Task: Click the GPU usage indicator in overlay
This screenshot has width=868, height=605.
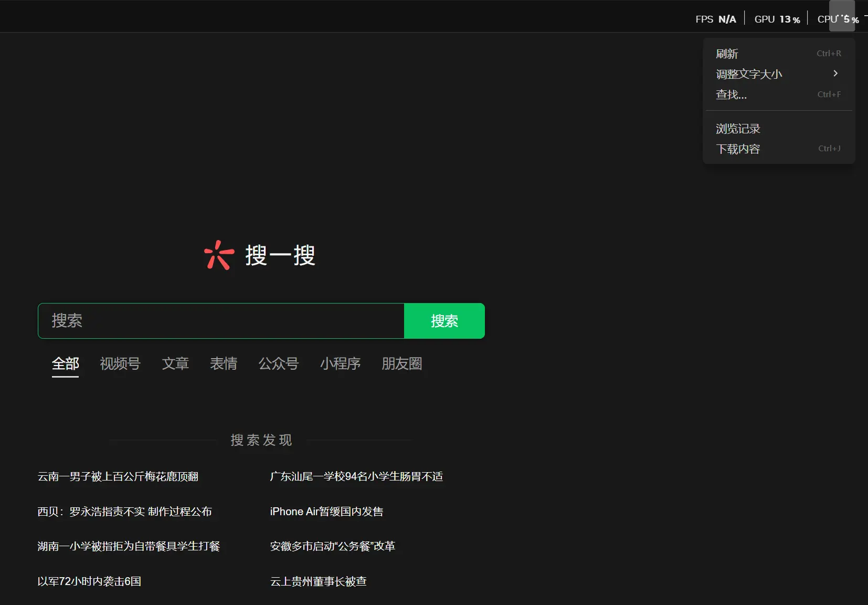Action: 777,19
